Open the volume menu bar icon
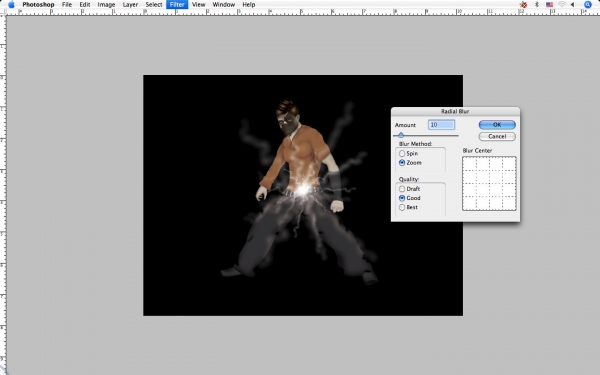Screen dimensions: 600x375 (572, 5)
